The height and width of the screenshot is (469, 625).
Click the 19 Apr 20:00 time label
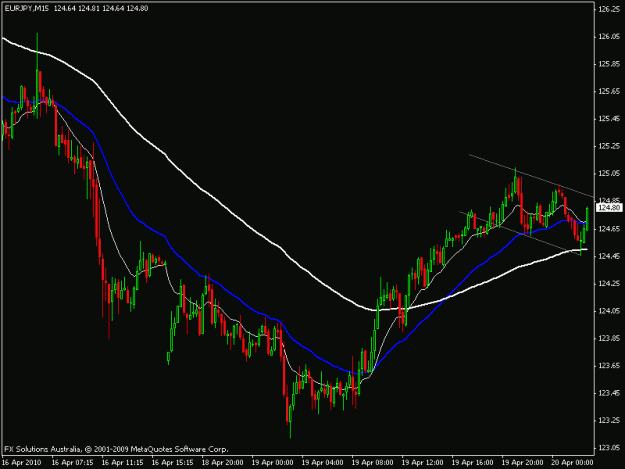(523, 463)
